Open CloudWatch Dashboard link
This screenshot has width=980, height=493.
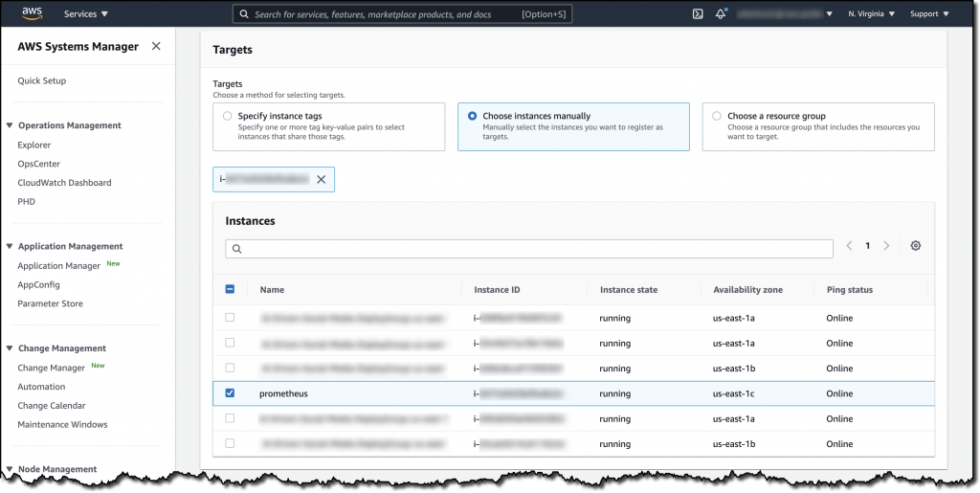pyautogui.click(x=64, y=183)
